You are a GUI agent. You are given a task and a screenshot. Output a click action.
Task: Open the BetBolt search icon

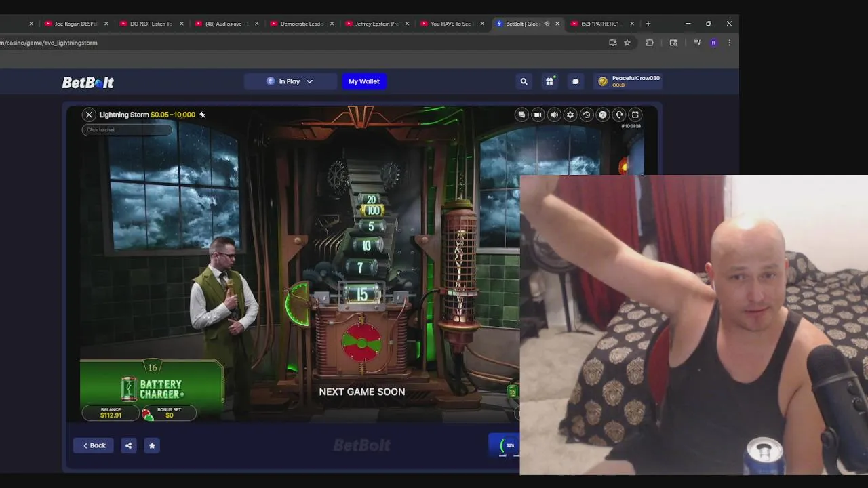coord(524,81)
